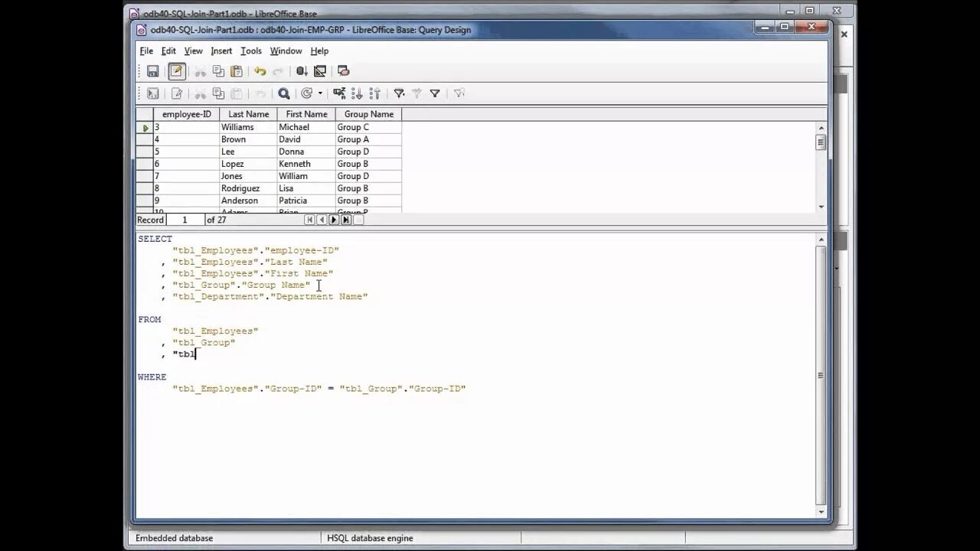Select the Williams last name cell

248,127
